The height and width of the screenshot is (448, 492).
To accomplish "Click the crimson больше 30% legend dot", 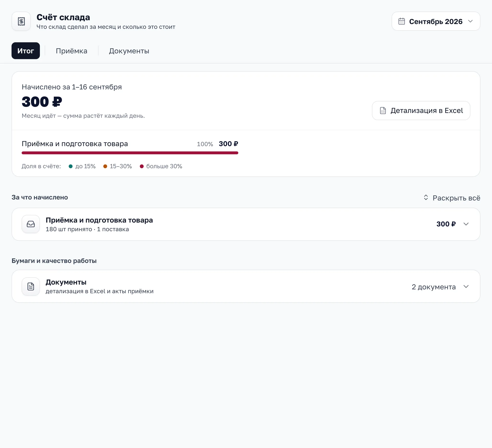I will pyautogui.click(x=141, y=166).
